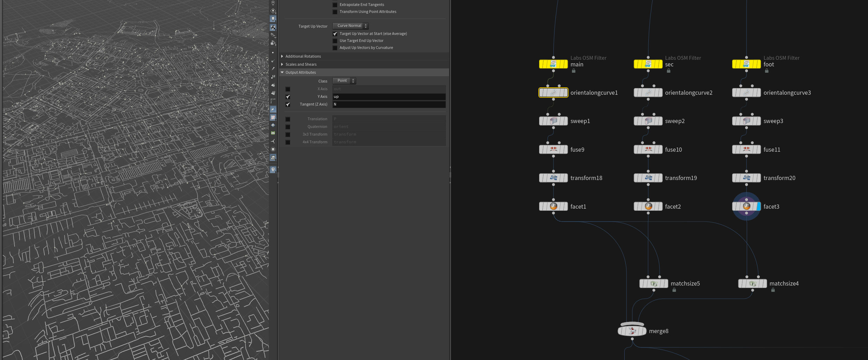This screenshot has height=360, width=868.
Task: Select the Labs OSM Filter node named sec
Action: (x=648, y=64)
